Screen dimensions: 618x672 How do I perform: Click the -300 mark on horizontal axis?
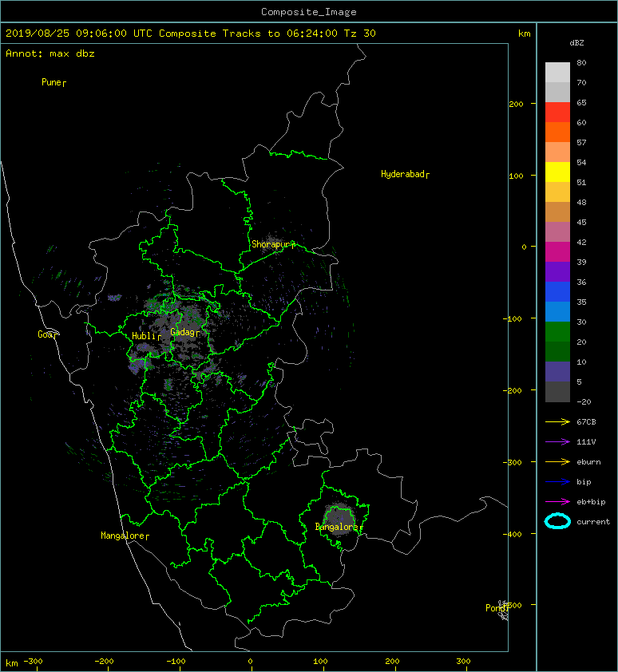coord(33,662)
